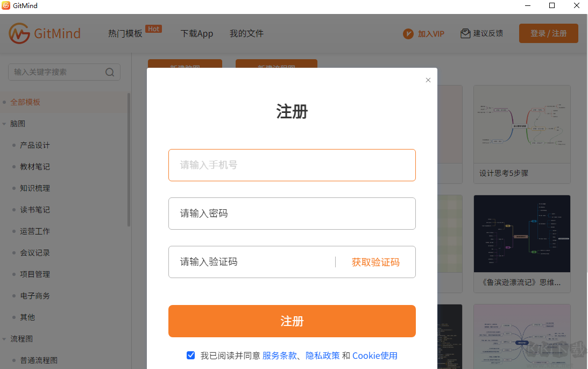588x369 pixels.
Task: Select 会议记录 in the sidebar list
Action: (x=34, y=252)
